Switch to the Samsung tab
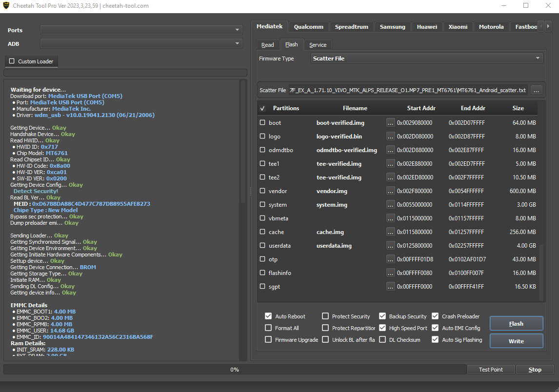 (x=393, y=27)
